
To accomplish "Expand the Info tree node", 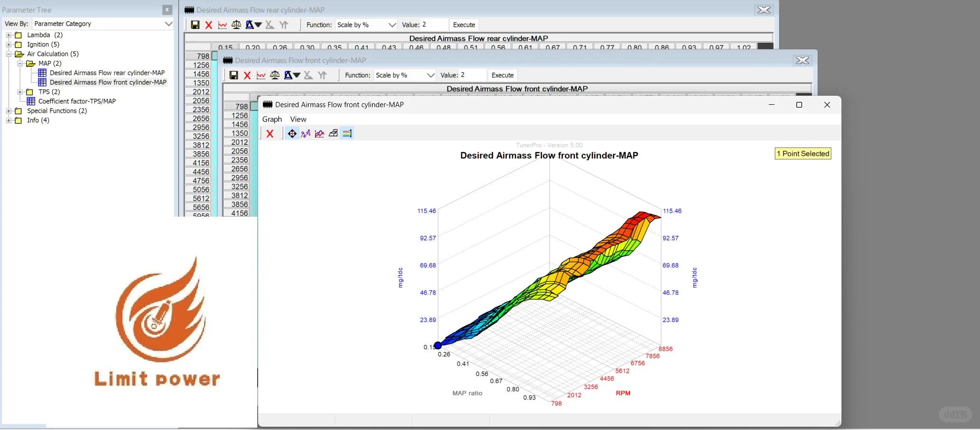I will coord(9,120).
